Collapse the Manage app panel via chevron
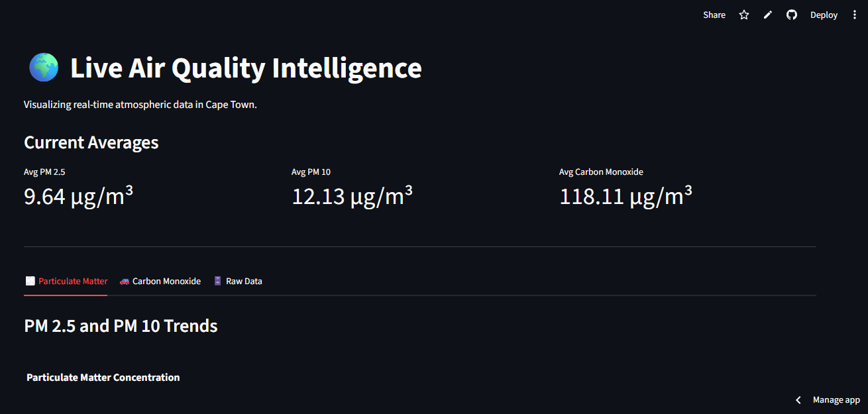 coord(798,400)
